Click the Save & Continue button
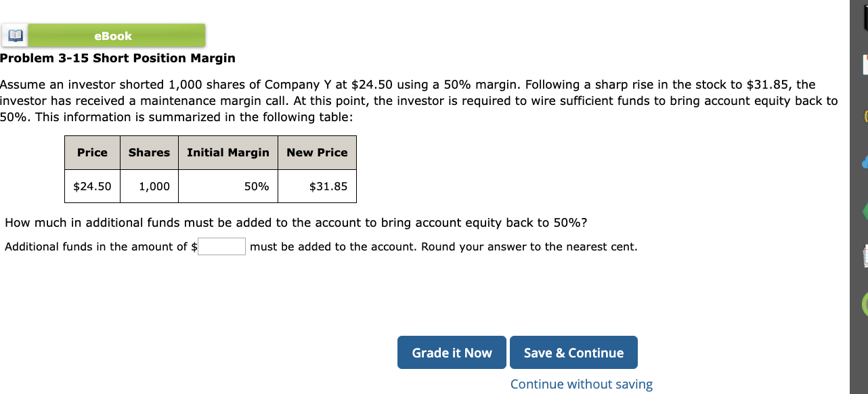Screen dimensions: 868x394 pyautogui.click(x=573, y=352)
